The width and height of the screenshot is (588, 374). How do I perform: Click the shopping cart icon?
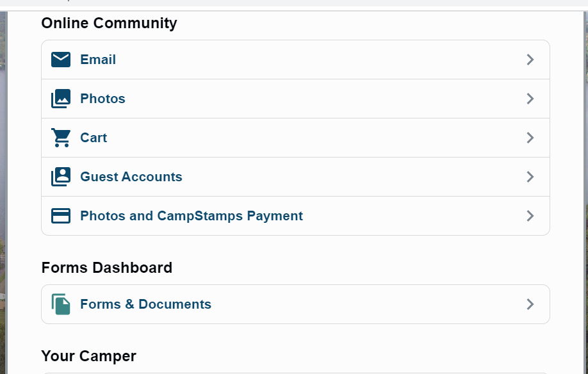(61, 138)
